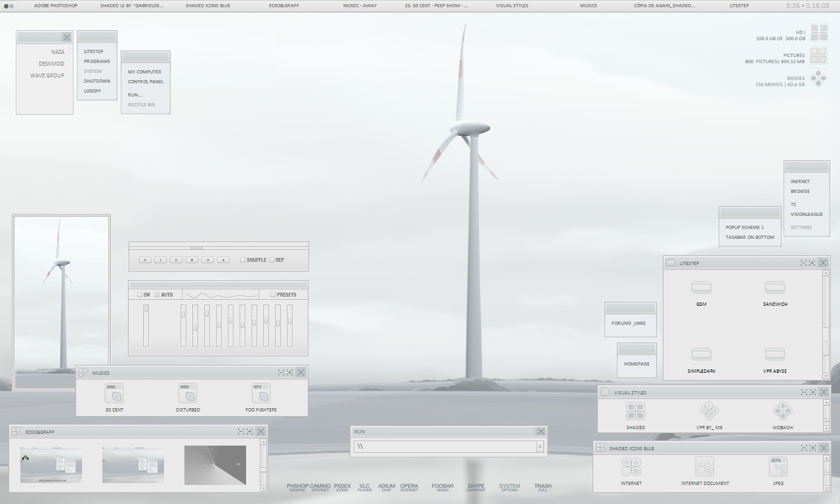
Task: Launch SKYPE from the dock
Action: pos(476,488)
